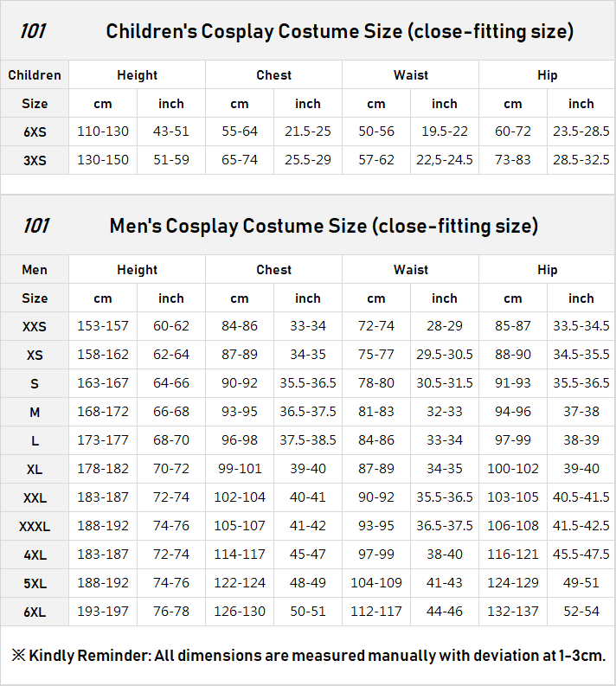Click the Hip column header in Men's table

[547, 270]
